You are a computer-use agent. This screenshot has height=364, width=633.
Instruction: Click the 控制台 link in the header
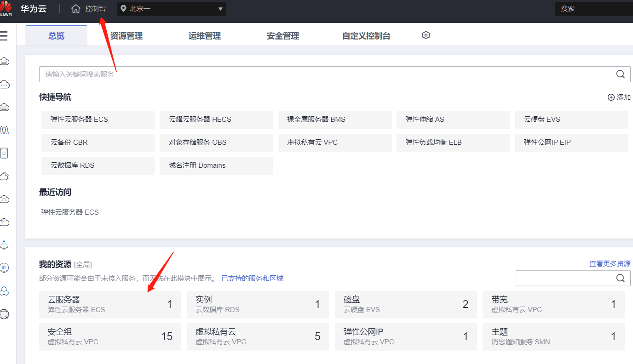[95, 9]
